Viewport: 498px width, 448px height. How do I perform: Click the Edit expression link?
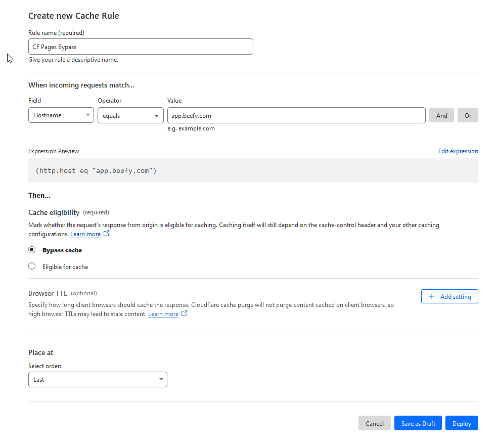pos(458,151)
